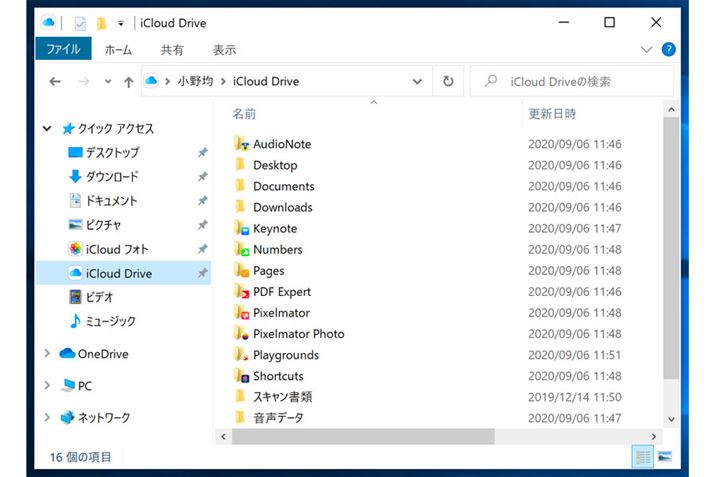Switch to details view in status bar

643,457
